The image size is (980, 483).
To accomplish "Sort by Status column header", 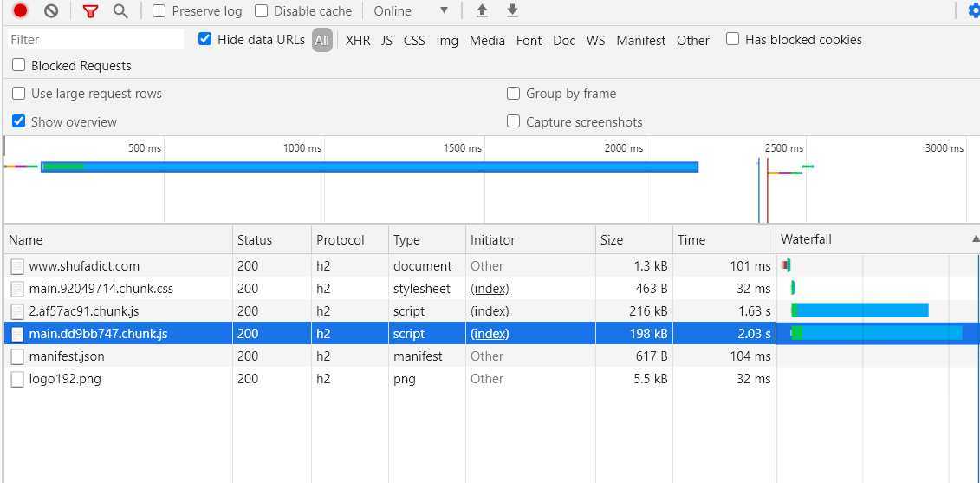I will 272,239.
